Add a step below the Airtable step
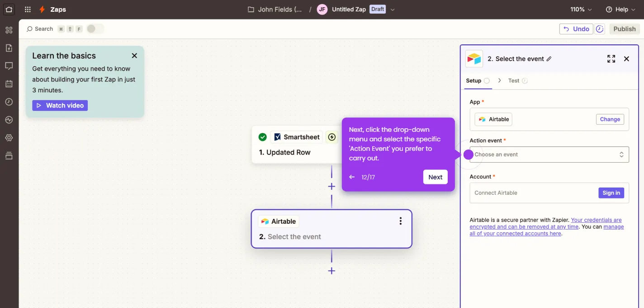Viewport: 644px width, 308px height. click(x=331, y=271)
